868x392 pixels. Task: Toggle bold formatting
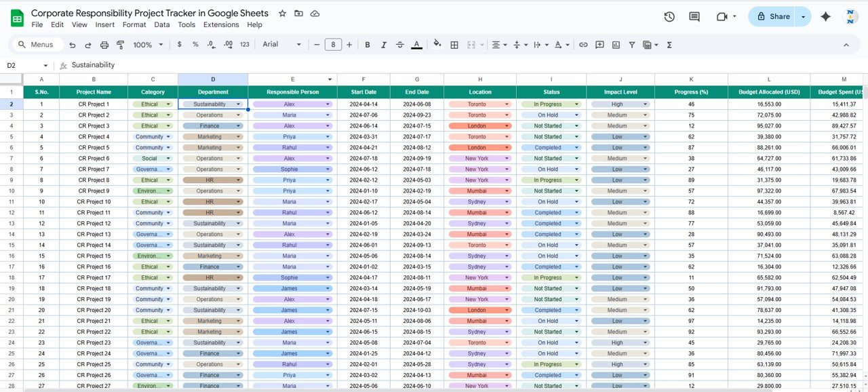click(x=367, y=44)
